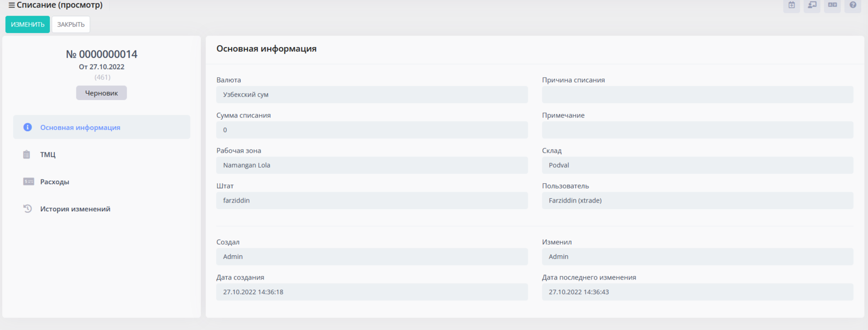Image resolution: width=868 pixels, height=330 pixels.
Task: Click the info icon beside Основная информация
Action: (x=28, y=127)
